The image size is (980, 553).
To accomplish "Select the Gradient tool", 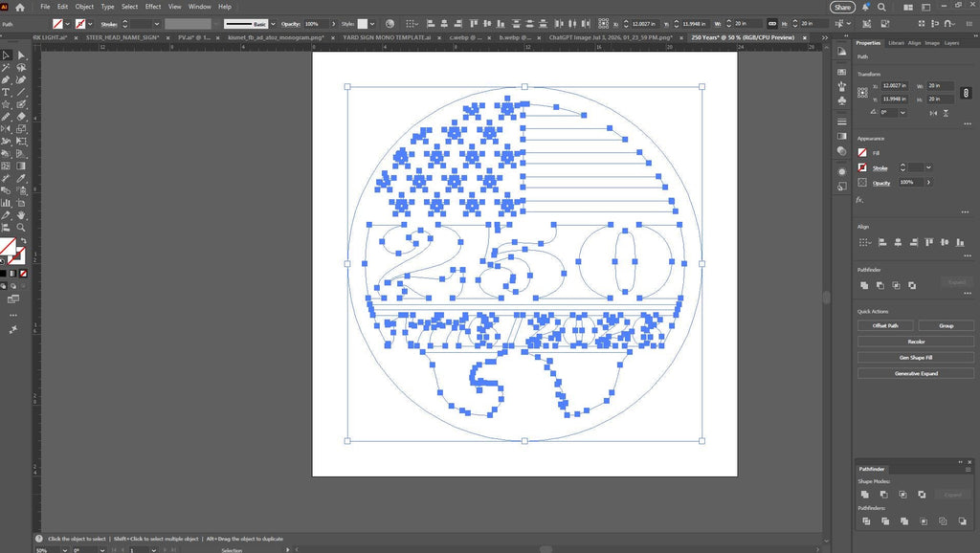I will [21, 166].
